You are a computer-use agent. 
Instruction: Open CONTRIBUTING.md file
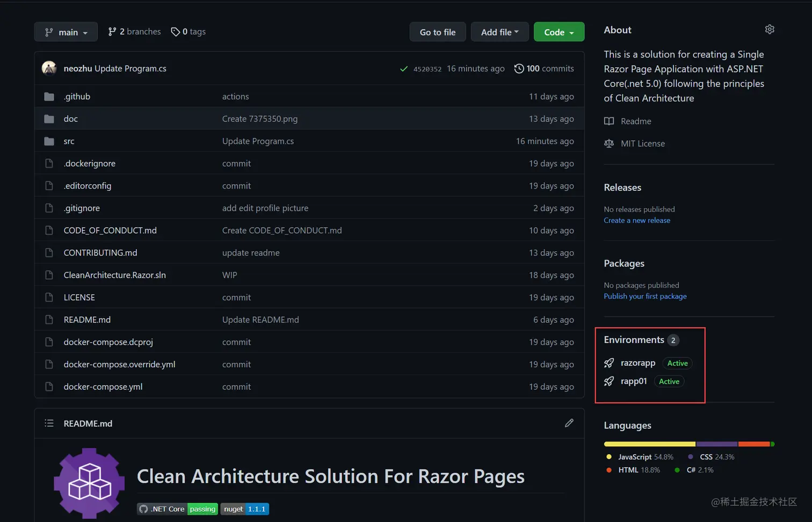[100, 252]
